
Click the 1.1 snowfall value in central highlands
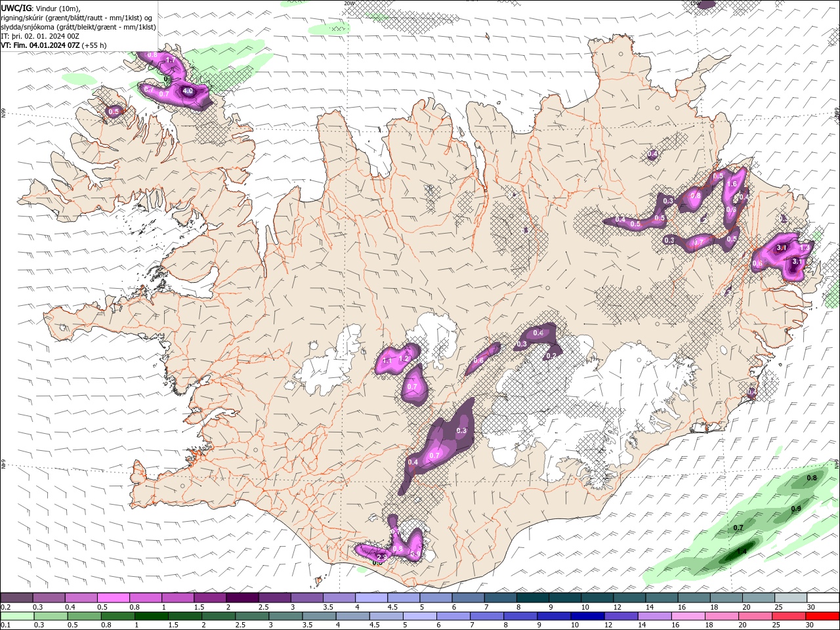click(x=387, y=361)
